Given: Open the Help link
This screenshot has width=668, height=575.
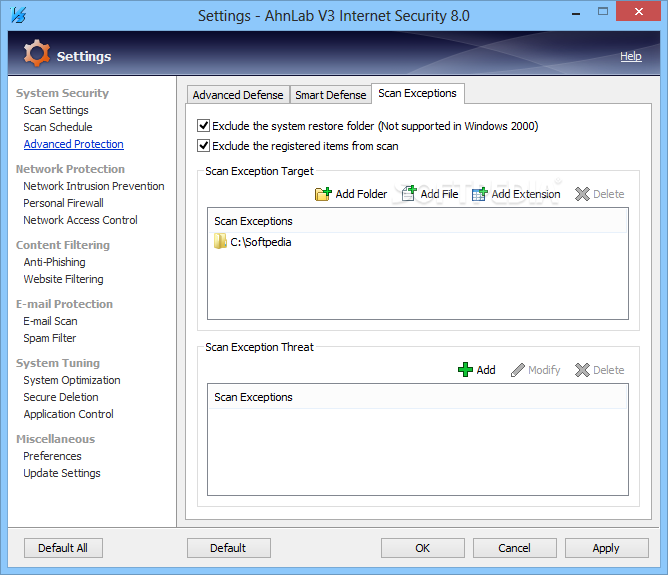Looking at the screenshot, I should [631, 56].
